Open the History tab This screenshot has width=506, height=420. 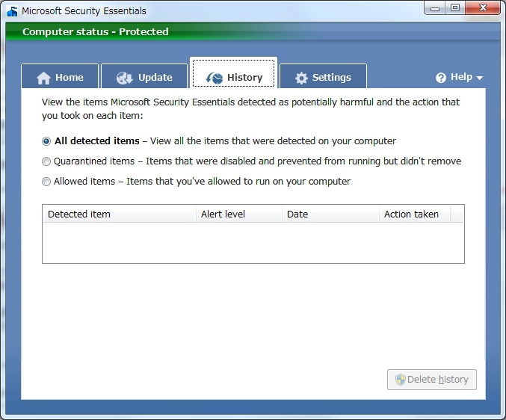pyautogui.click(x=234, y=73)
